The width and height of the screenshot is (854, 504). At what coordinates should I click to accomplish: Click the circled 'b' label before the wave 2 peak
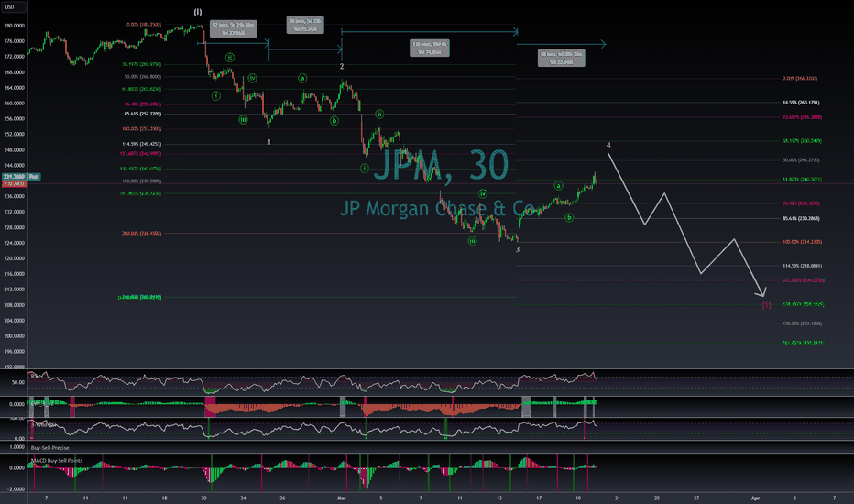tap(334, 121)
